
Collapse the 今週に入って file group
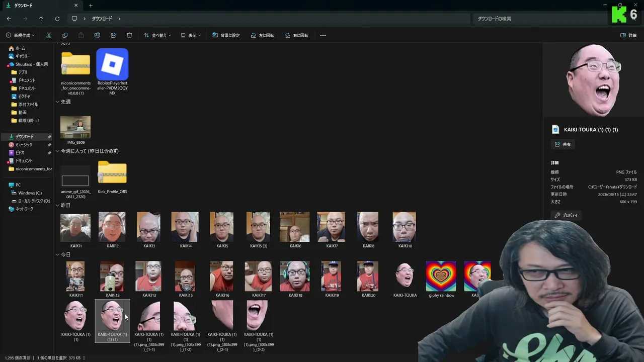pos(57,151)
